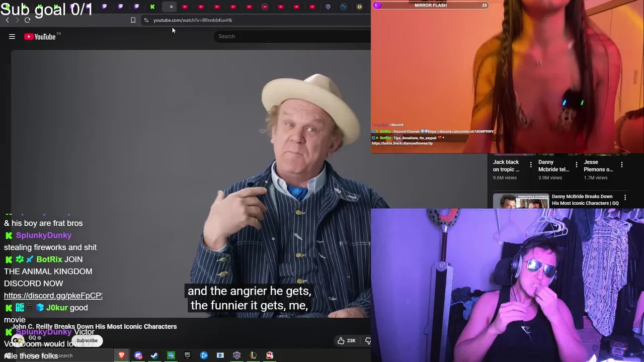Click the thumbs down dislike icon
This screenshot has height=362, width=644.
coord(368,340)
